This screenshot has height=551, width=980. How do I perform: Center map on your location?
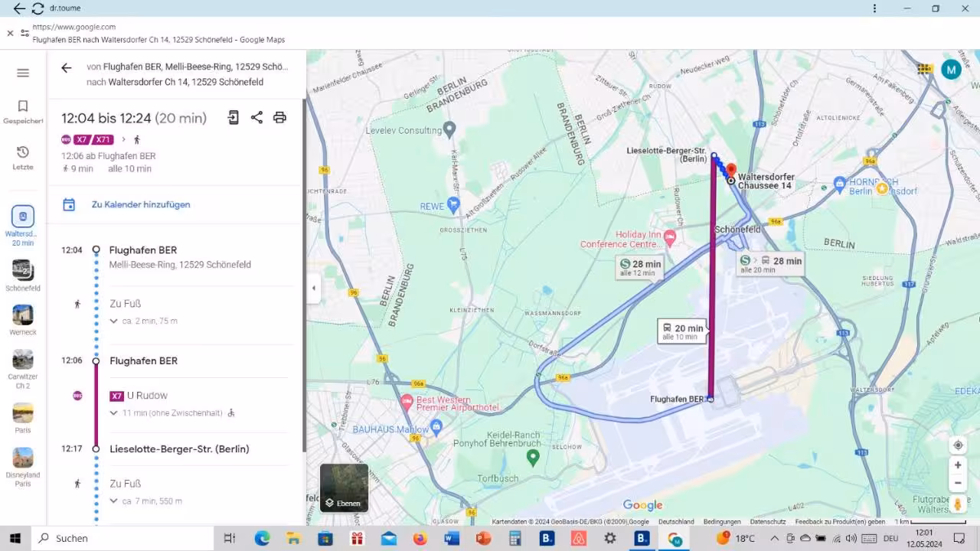coord(958,445)
